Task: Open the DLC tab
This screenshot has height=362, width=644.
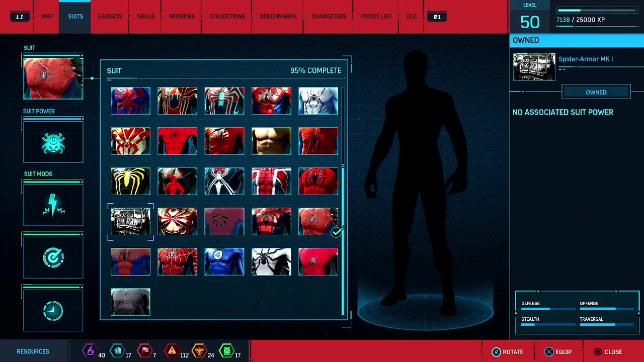Action: 412,17
